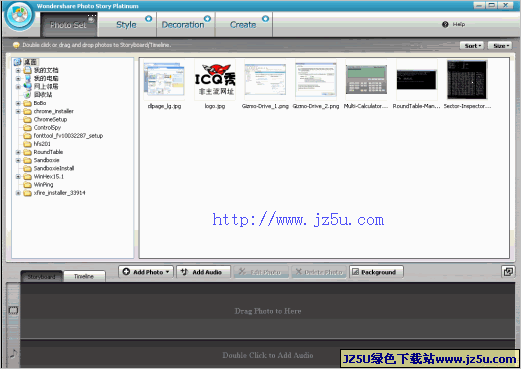Click the Delete Photo button
The height and width of the screenshot is (369, 521).
(319, 272)
